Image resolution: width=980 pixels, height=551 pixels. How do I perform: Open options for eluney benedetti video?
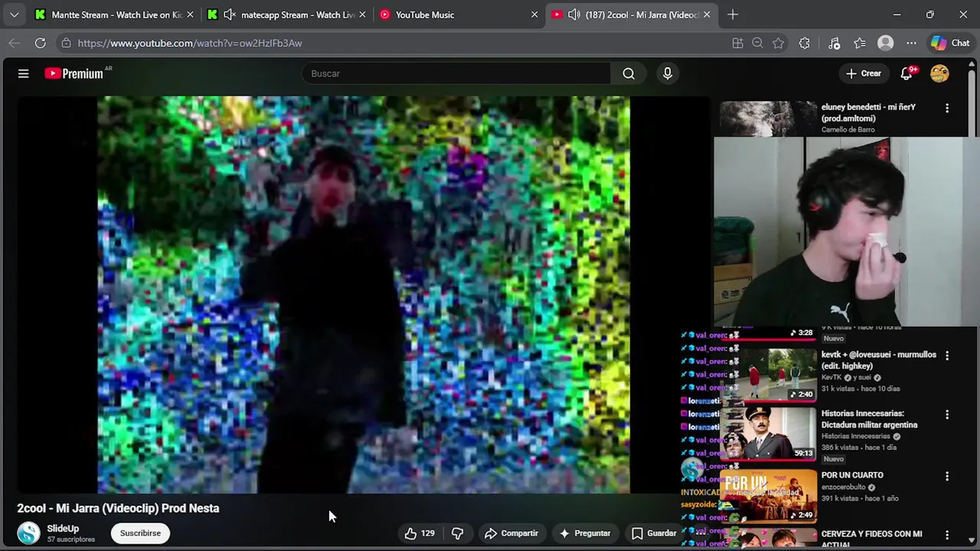947,109
